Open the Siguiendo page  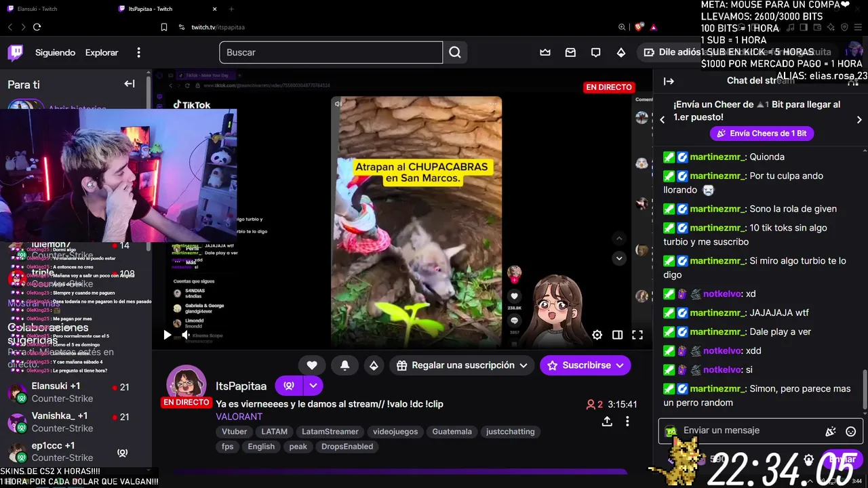[x=55, y=53]
